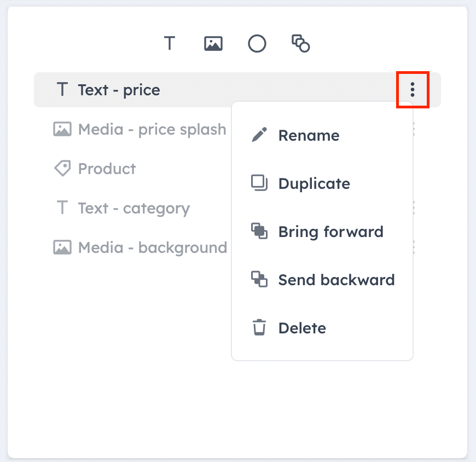Click the T icon beside Text - category

(x=62, y=207)
